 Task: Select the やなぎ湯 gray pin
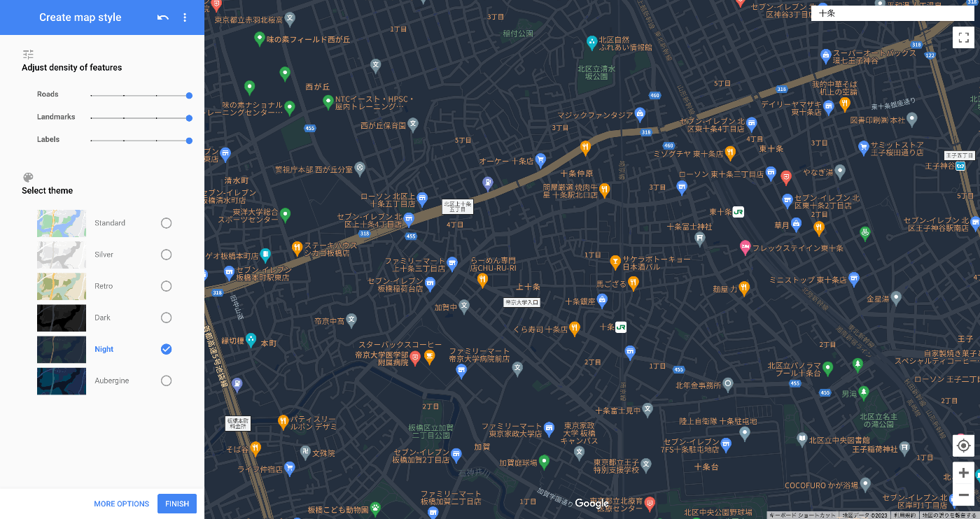coord(841,171)
